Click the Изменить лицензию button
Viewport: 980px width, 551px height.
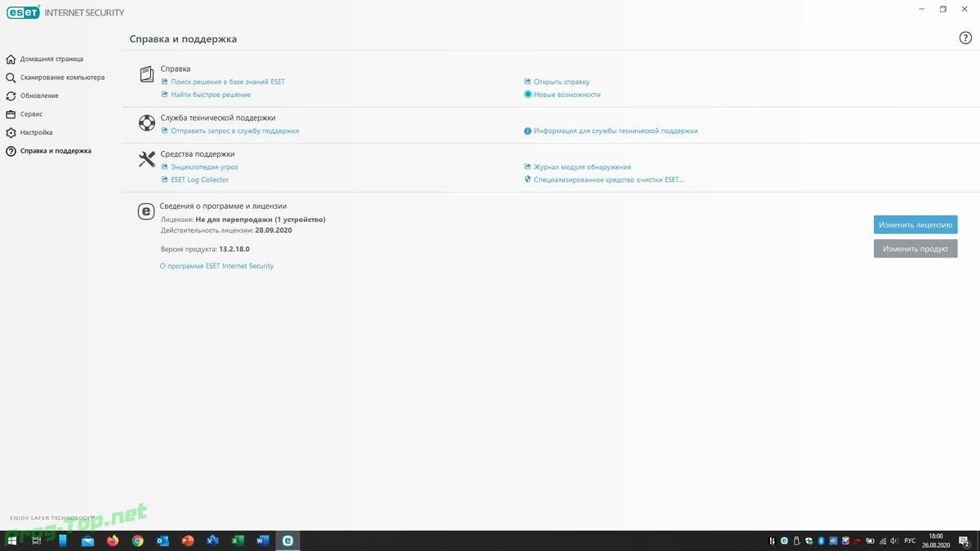pos(915,224)
